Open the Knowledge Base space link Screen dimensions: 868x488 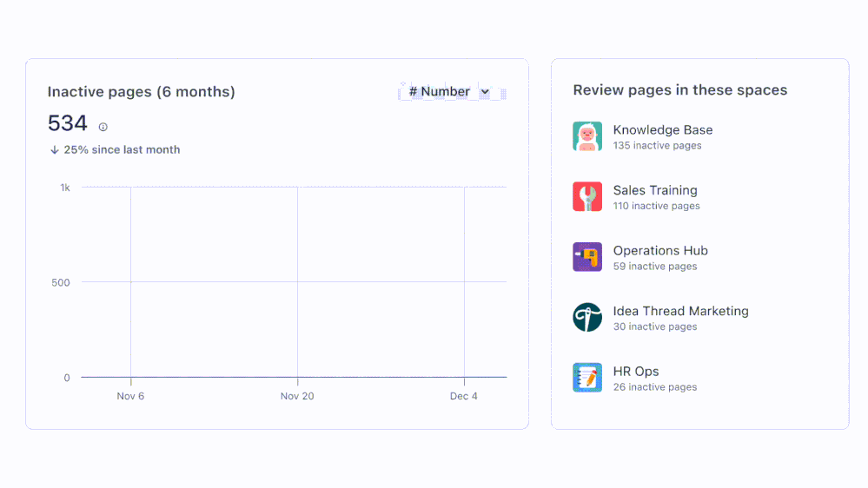tap(663, 129)
